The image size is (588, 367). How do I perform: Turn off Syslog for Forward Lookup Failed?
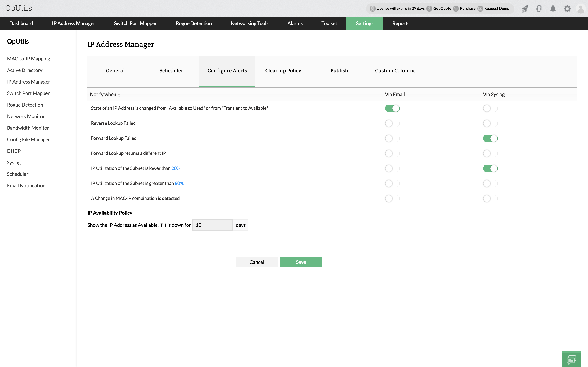[490, 138]
